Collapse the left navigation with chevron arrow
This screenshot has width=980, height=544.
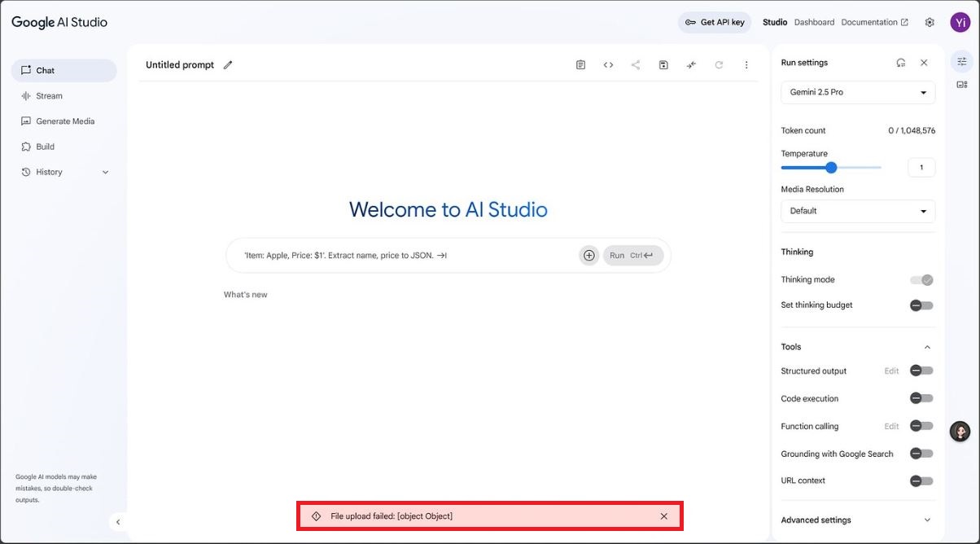(118, 522)
